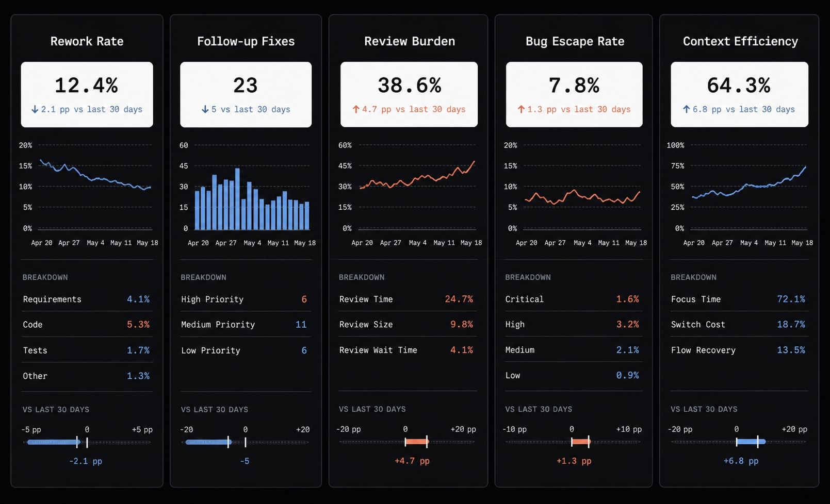830x504 pixels.
Task: Click the +4.7 pp label under Review Burden
Action: (x=412, y=461)
